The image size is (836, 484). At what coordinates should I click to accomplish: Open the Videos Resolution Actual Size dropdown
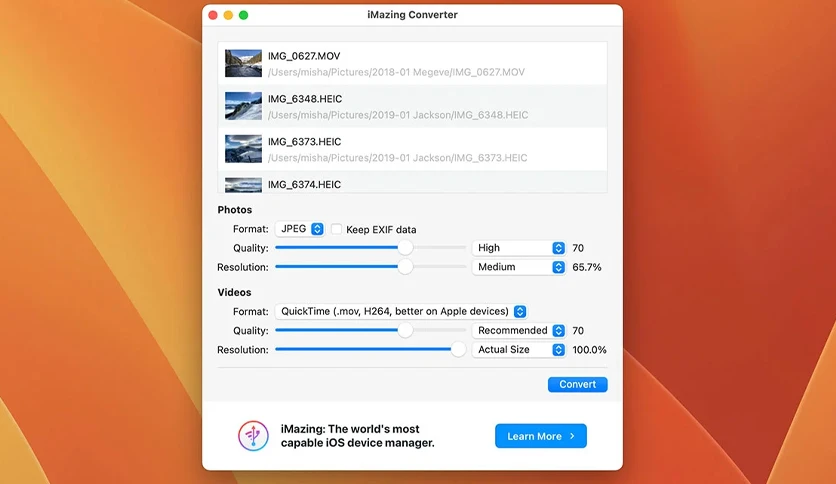(x=518, y=350)
